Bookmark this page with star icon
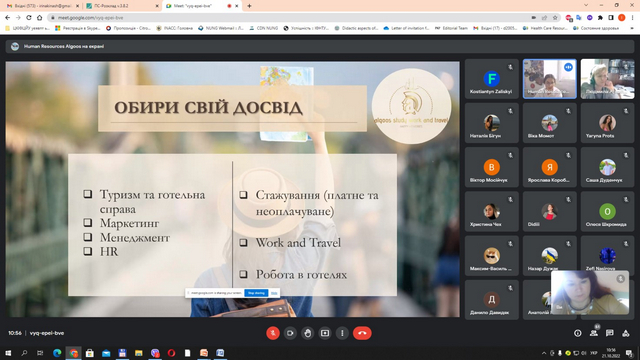The image size is (640, 360). 555,18
